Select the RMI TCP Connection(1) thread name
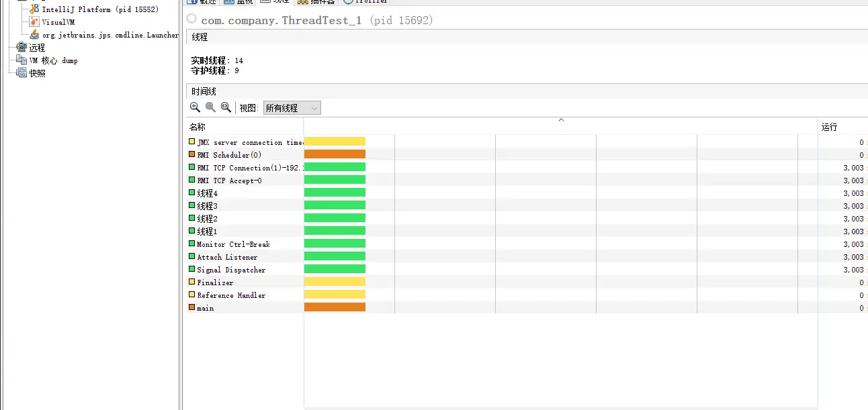The image size is (868, 410). (x=250, y=168)
